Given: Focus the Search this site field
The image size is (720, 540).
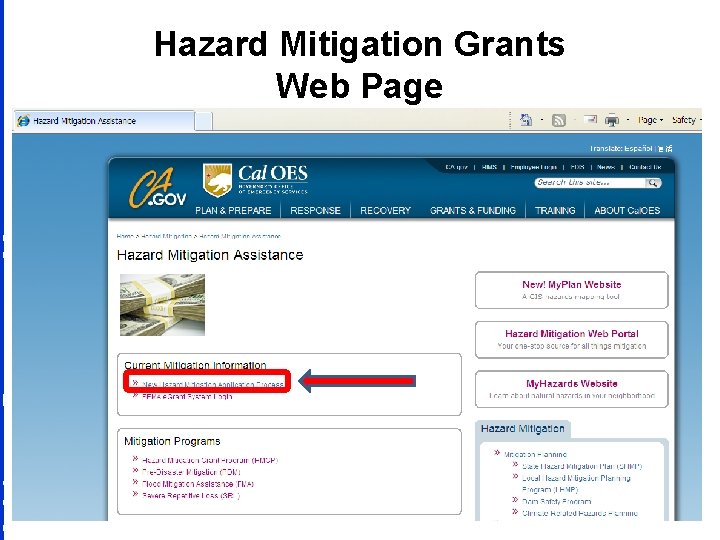Looking at the screenshot, I should [590, 183].
